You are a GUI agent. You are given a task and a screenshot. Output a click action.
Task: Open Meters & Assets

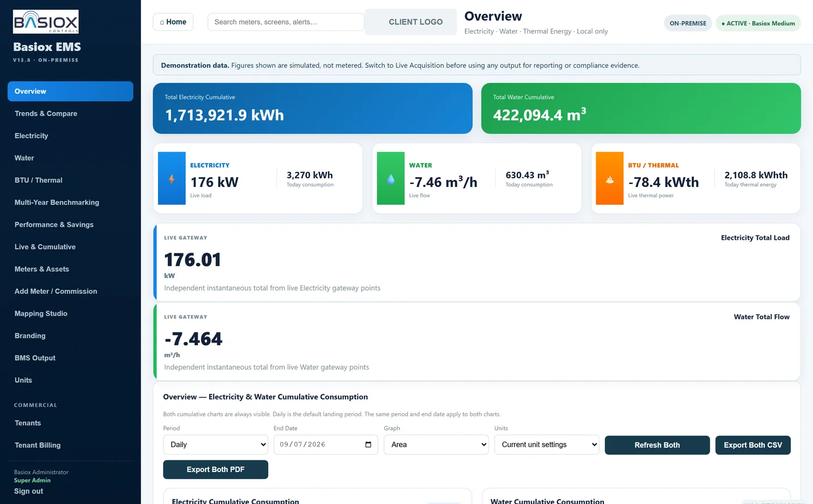[x=70, y=269]
